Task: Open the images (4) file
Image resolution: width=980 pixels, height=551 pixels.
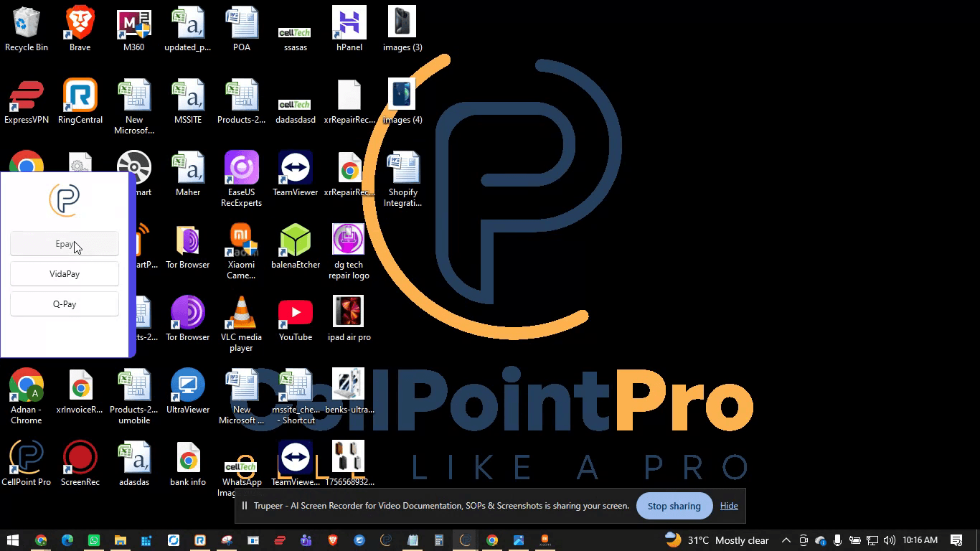Action: [x=402, y=102]
